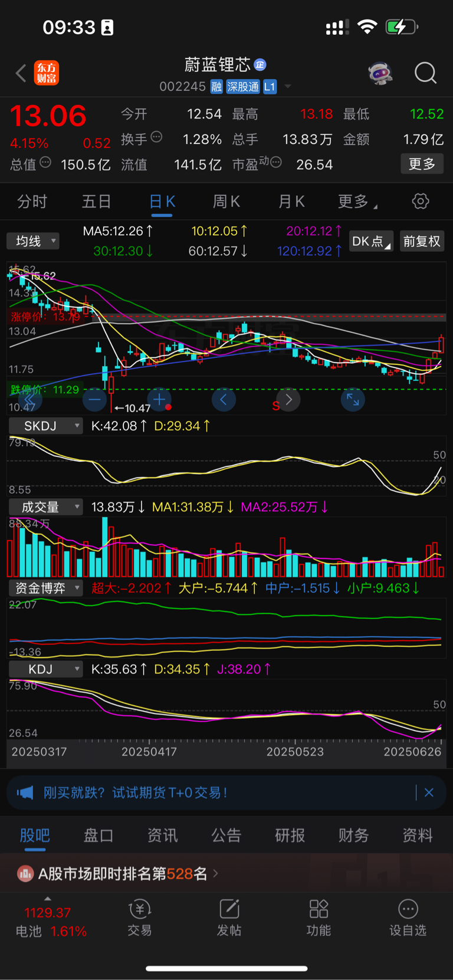Tap the 深股通 badge
The image size is (453, 980).
coord(243,87)
